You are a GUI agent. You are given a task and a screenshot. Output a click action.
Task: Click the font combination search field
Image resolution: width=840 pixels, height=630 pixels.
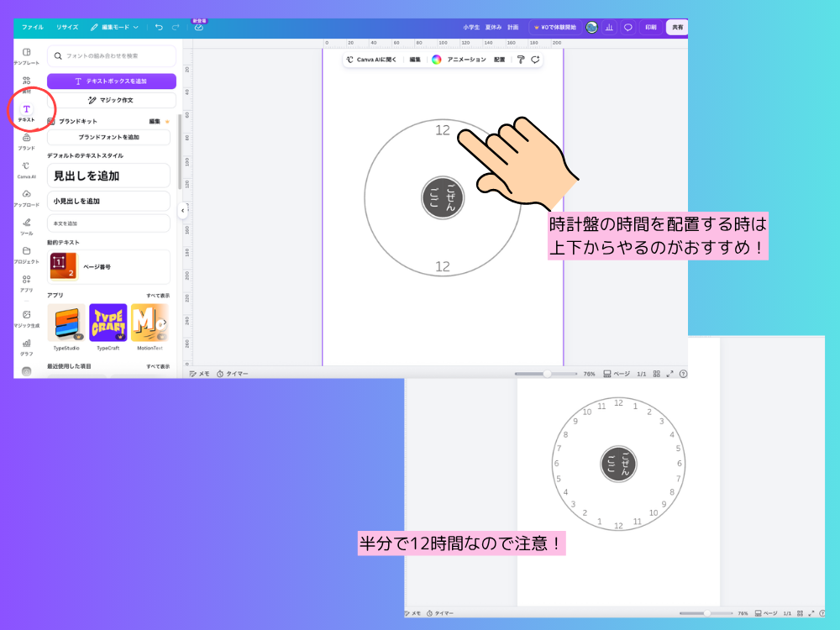(112, 55)
